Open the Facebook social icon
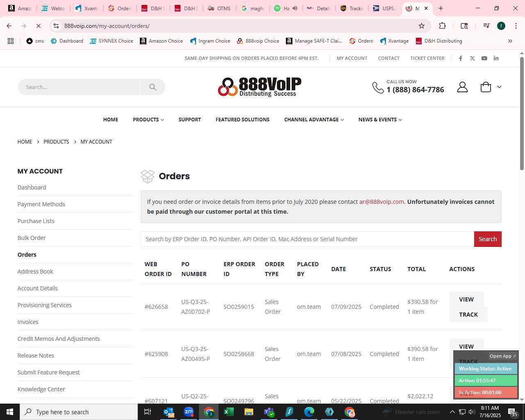The width and height of the screenshot is (525, 420). 461,58
